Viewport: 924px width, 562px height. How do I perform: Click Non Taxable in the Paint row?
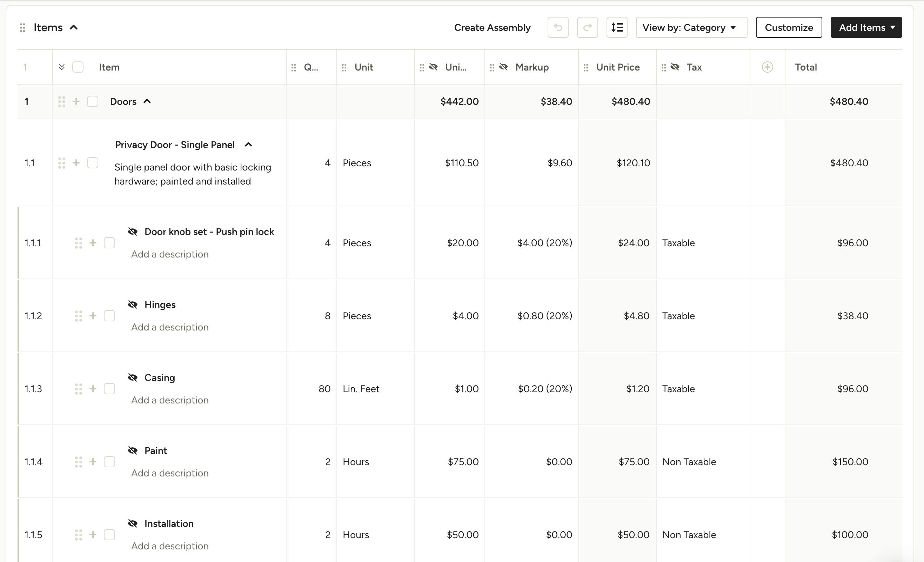coord(689,462)
